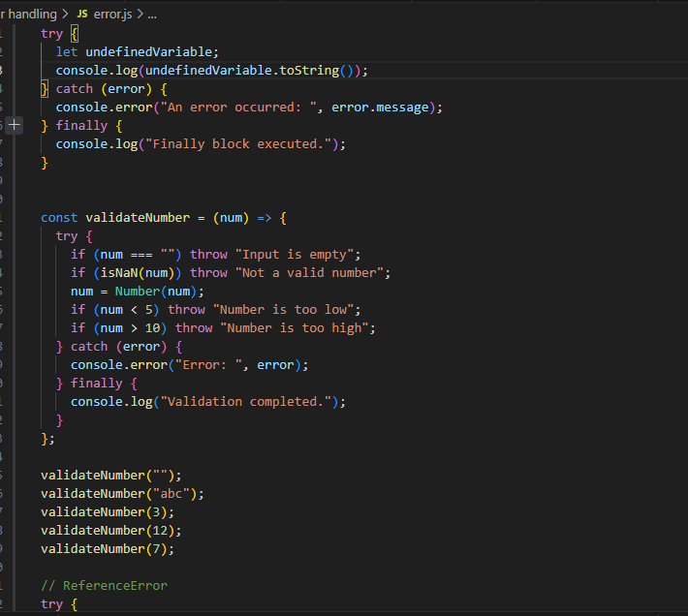Viewport: 688px width, 616px height.
Task: Click the plus icon beside the finally line
Action: click(x=14, y=125)
